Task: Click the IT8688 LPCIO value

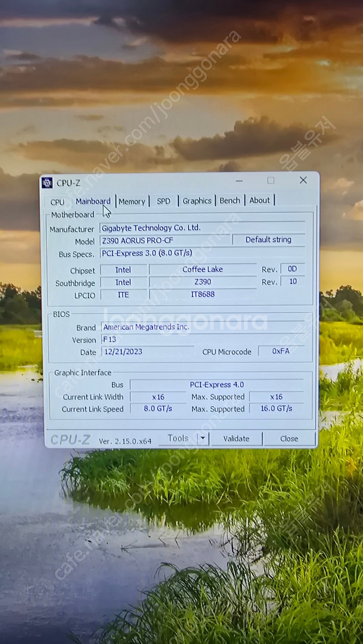Action: click(202, 294)
